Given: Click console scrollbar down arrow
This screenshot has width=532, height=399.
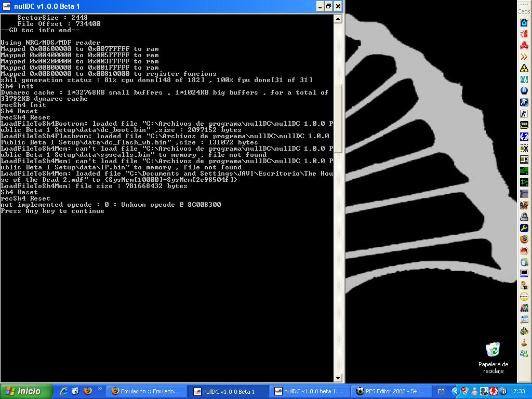Looking at the screenshot, I should coord(338,378).
